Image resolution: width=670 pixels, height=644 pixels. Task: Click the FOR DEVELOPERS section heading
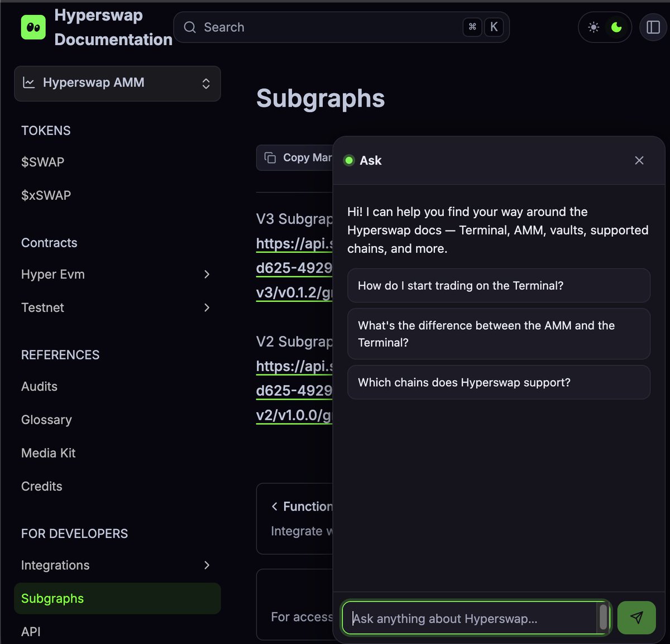tap(74, 534)
